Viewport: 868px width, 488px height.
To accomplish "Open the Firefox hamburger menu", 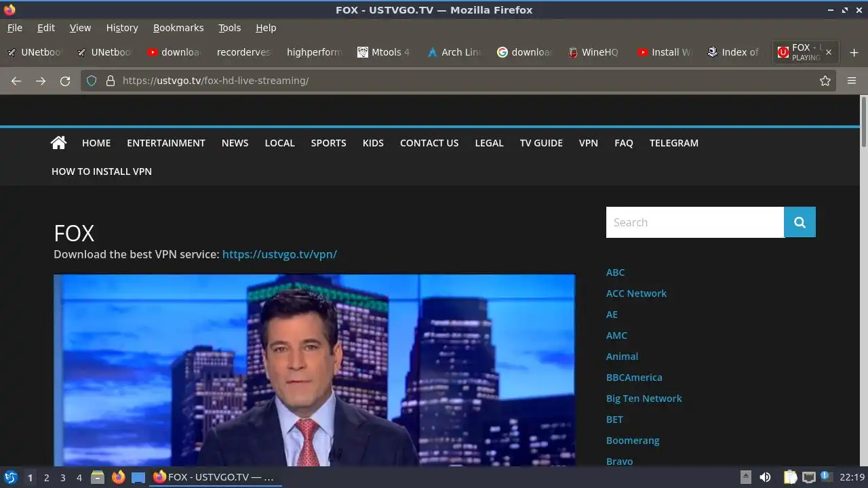I will click(852, 81).
